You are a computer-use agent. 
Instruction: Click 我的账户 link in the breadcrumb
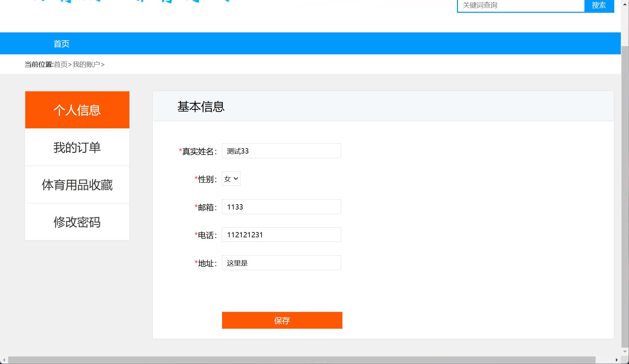pos(85,64)
